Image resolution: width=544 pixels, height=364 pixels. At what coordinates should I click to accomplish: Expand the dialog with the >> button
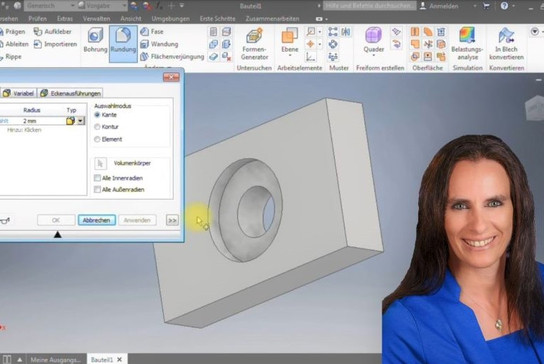[172, 220]
